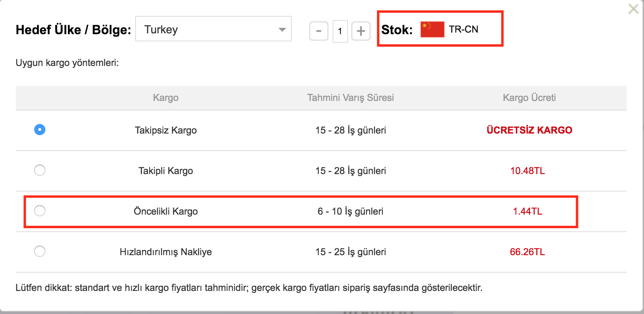Image resolution: width=644 pixels, height=314 pixels.
Task: Select the Takipsiz Kargo radio button
Action: 40,130
